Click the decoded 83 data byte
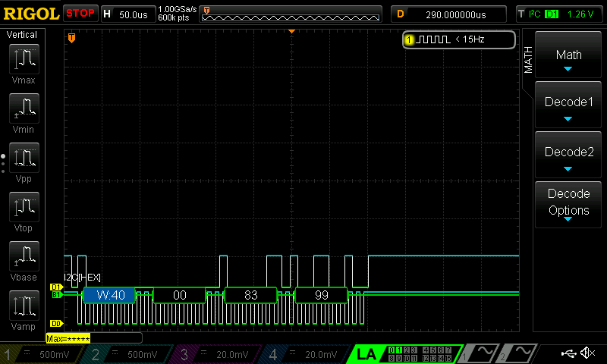The image size is (607, 364). point(251,295)
